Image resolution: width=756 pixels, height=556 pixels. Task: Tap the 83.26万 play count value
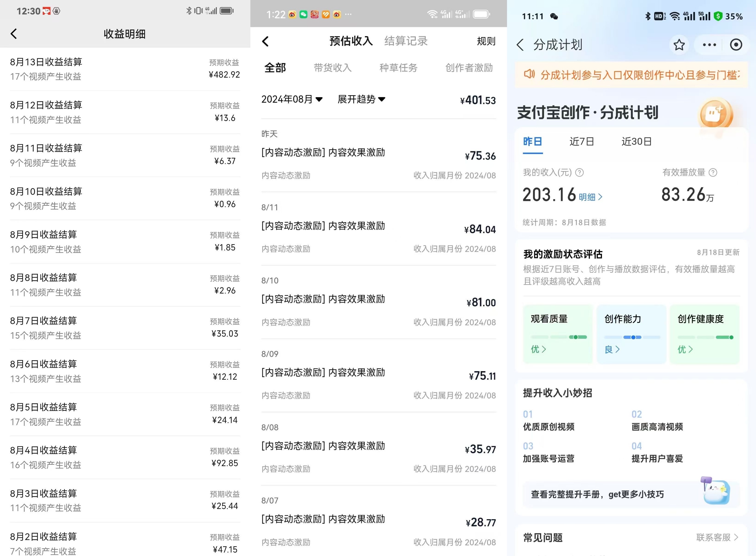tap(687, 195)
